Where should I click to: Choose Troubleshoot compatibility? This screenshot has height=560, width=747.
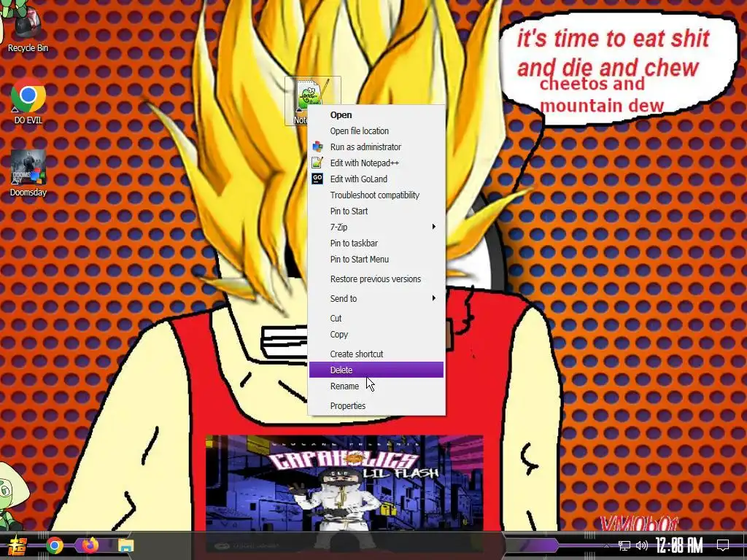tap(376, 195)
